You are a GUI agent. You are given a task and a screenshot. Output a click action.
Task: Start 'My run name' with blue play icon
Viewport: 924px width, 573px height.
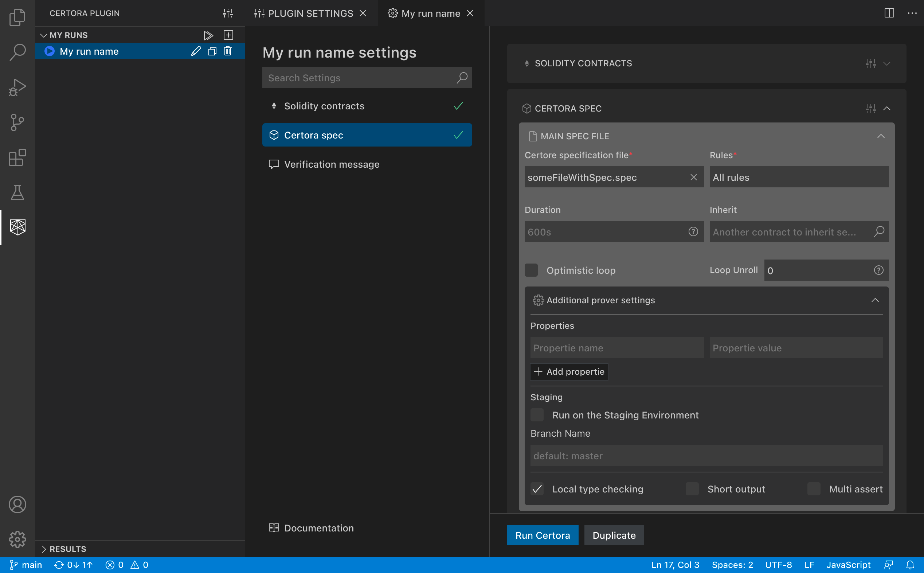(50, 51)
